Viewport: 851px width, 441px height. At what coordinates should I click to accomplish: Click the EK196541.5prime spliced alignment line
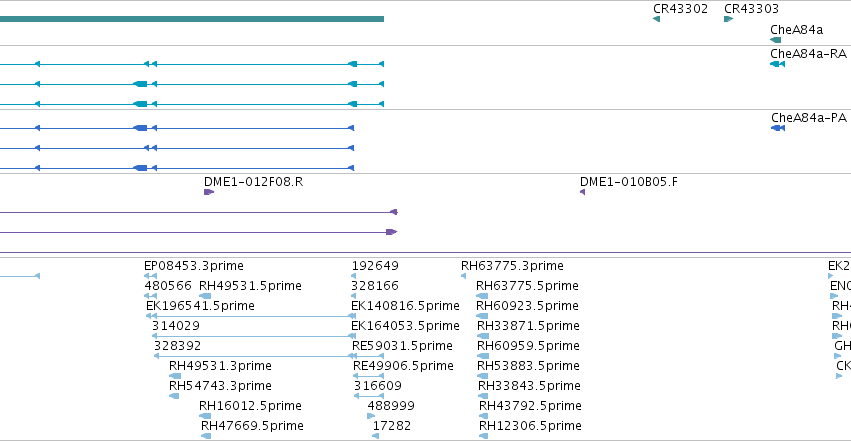coord(251,316)
